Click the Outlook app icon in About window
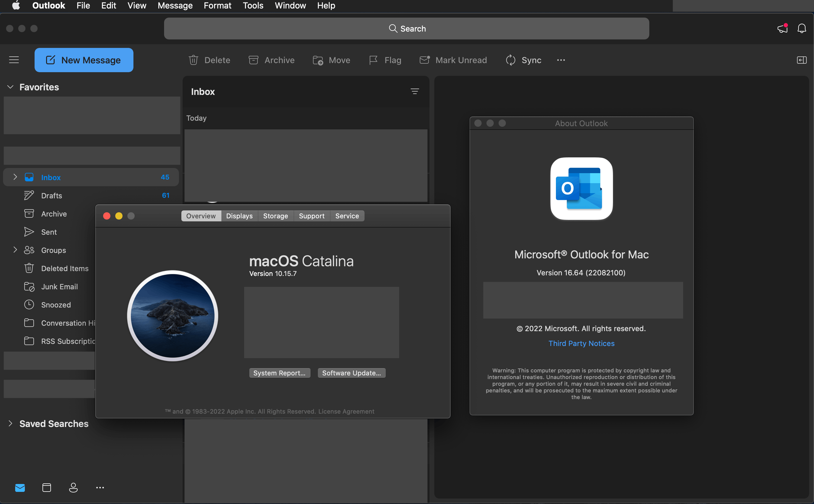Viewport: 814px width, 504px height. pos(581,188)
